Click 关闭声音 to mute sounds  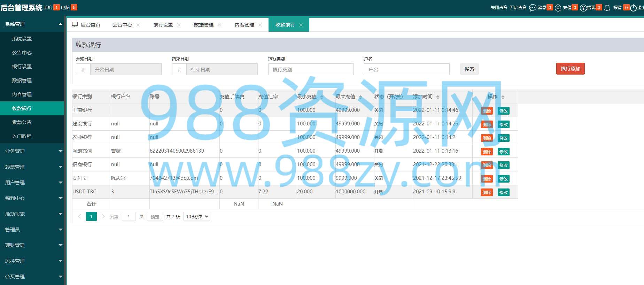(499, 7)
